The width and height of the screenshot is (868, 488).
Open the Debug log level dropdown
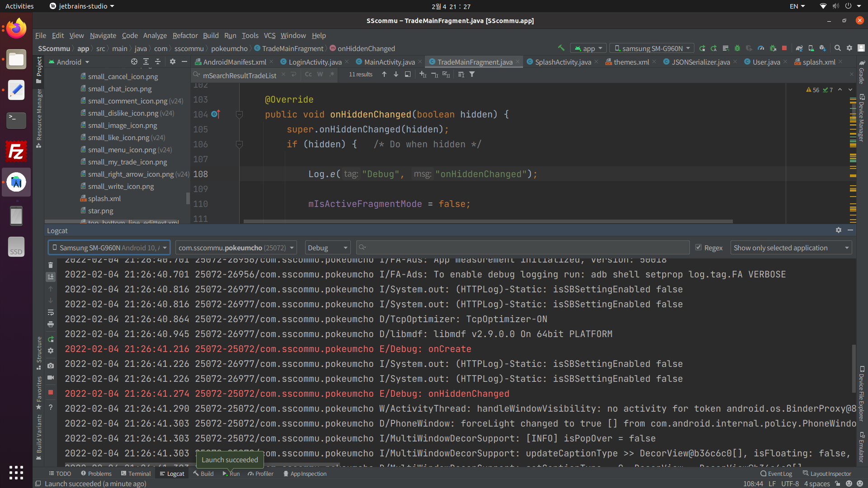[x=327, y=248]
